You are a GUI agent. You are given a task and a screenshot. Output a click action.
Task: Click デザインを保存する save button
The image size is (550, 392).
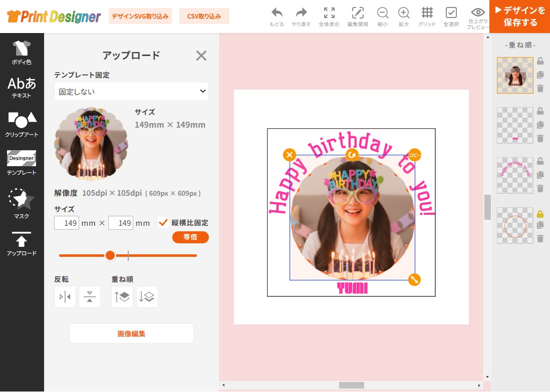point(519,16)
